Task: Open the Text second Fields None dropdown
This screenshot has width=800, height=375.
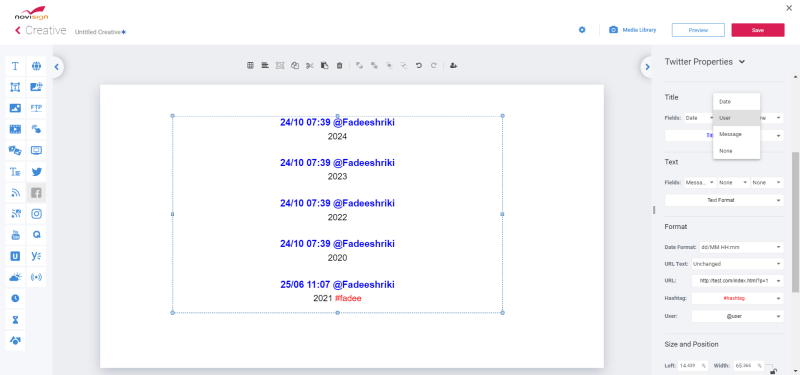Action: 734,182
